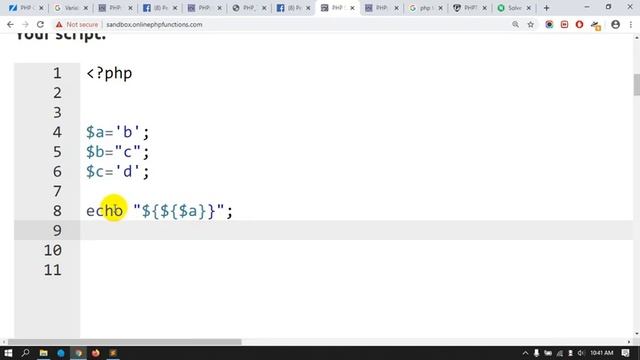Go back to the previous page
The image size is (640, 360).
[x=10, y=24]
